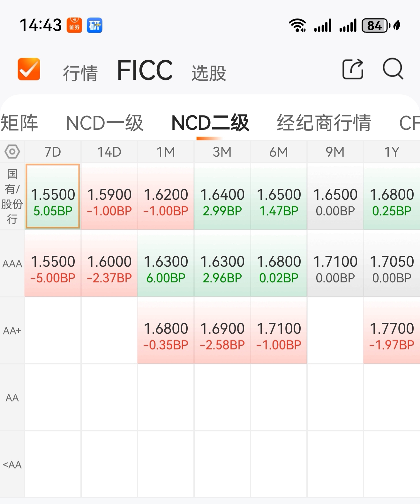Tap the battery 84 indicator
The height and width of the screenshot is (504, 420).
pos(375,26)
